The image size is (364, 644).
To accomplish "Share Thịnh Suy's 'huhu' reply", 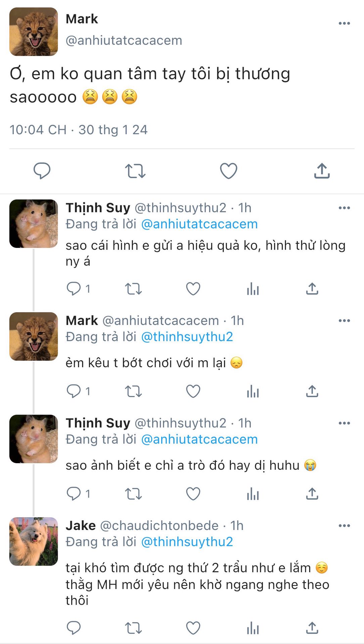I will pos(312,494).
